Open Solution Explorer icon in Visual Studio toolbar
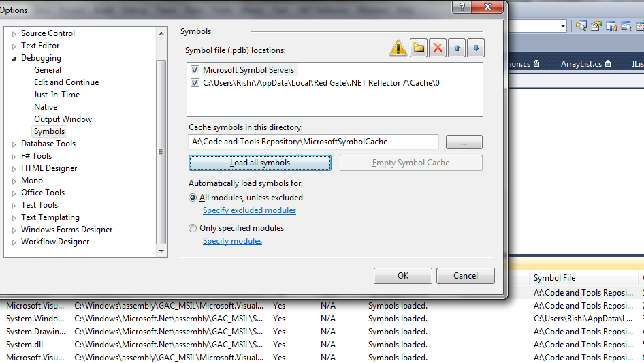The width and height of the screenshot is (644, 363). click(x=581, y=27)
